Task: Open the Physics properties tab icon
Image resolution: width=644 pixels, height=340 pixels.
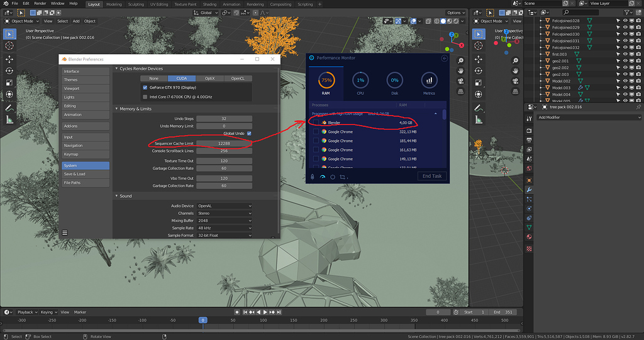Action: pyautogui.click(x=529, y=209)
